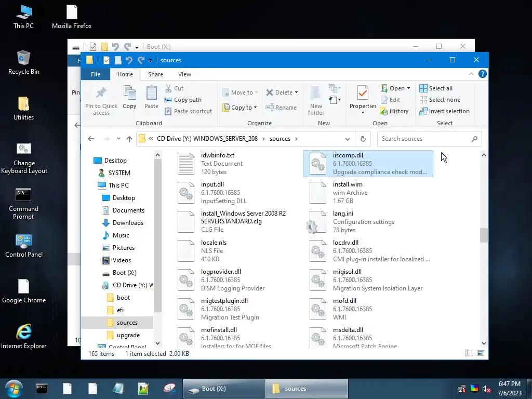Click Select all in ribbon
This screenshot has height=399, width=532.
click(436, 88)
